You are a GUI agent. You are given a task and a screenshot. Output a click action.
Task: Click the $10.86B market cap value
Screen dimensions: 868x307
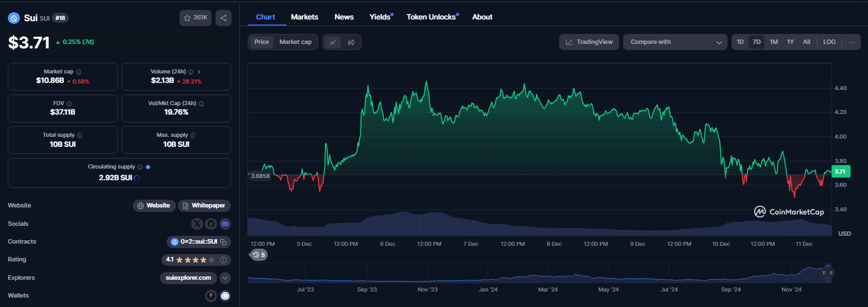[50, 81]
